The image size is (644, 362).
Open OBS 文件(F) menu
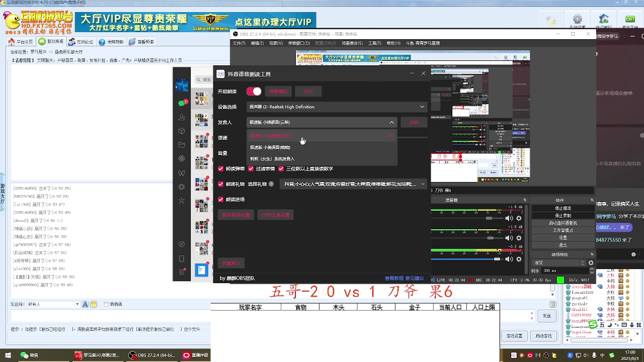tap(239, 43)
